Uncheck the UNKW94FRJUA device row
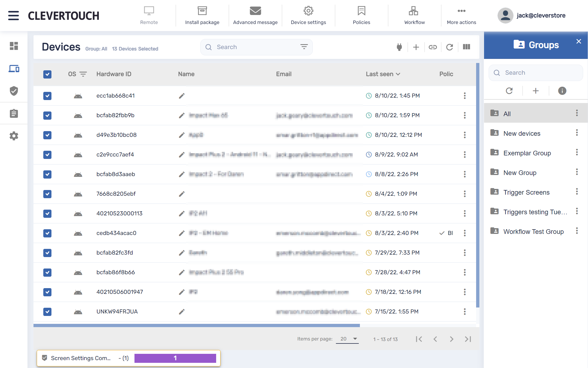The width and height of the screenshot is (588, 368). 47,312
